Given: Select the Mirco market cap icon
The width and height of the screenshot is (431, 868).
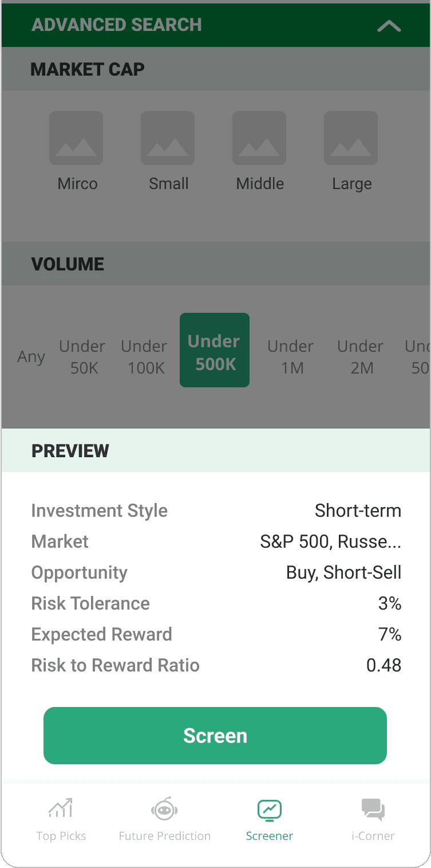Looking at the screenshot, I should click(76, 138).
